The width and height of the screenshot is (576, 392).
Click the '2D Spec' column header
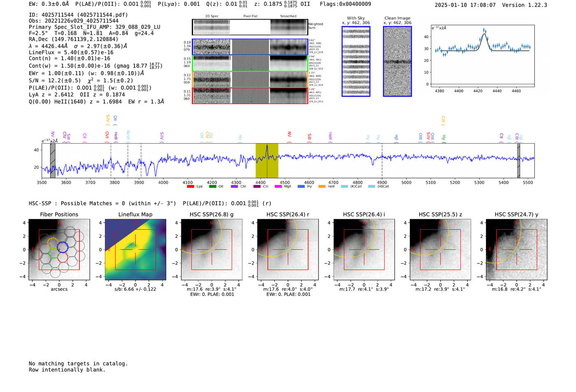pyautogui.click(x=212, y=16)
